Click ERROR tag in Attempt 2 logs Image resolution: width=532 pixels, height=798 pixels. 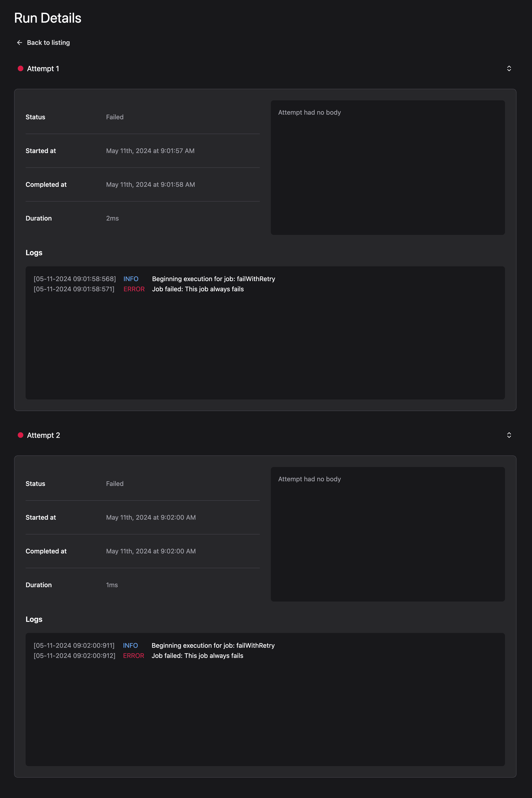(134, 656)
